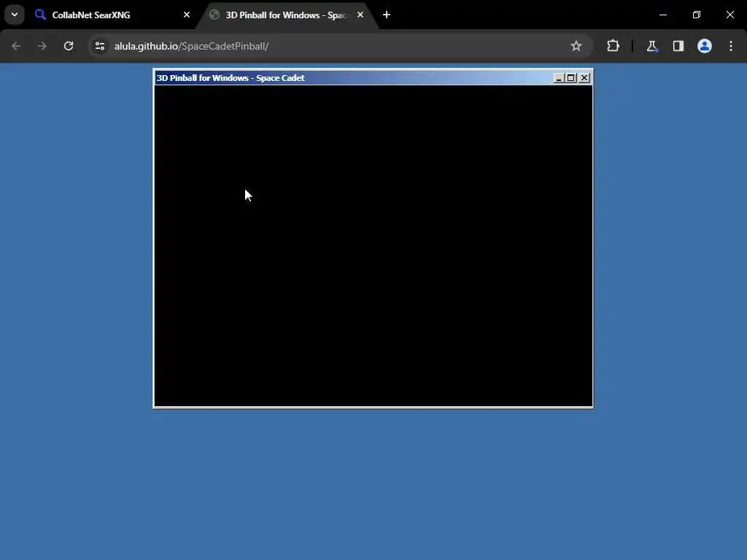Minimize the Chrome browser window
Image resolution: width=747 pixels, height=560 pixels.
pos(662,15)
